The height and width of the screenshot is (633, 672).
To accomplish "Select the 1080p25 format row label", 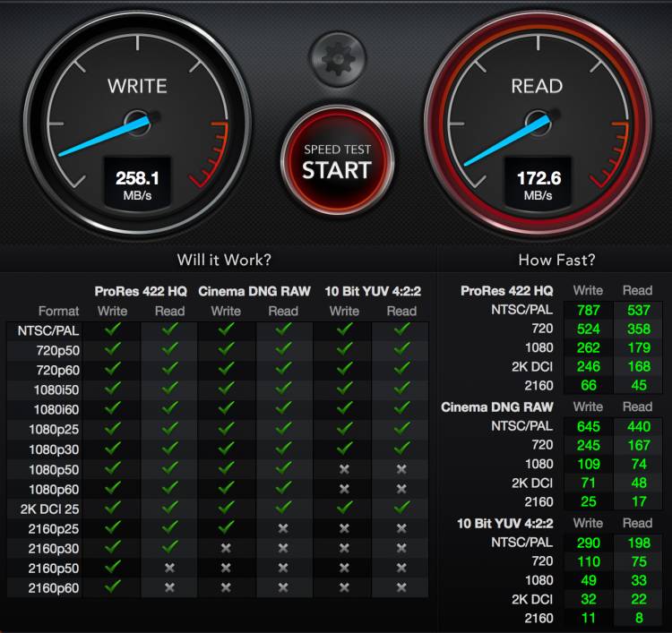I will coord(54,429).
